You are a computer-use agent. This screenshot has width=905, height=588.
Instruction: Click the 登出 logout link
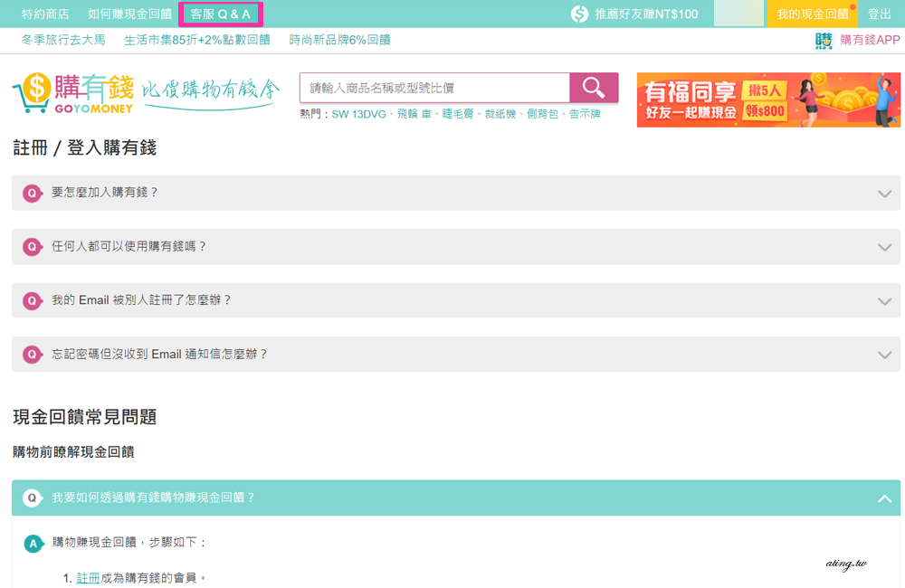tap(880, 14)
